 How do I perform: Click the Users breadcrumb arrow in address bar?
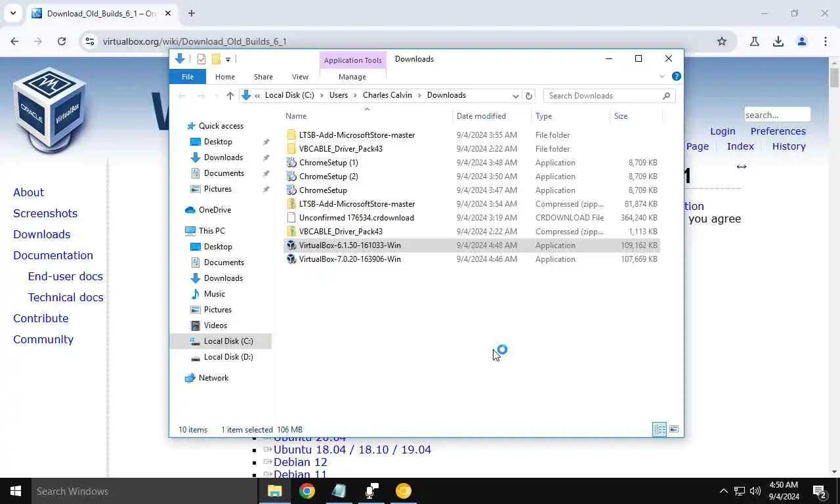click(x=355, y=96)
